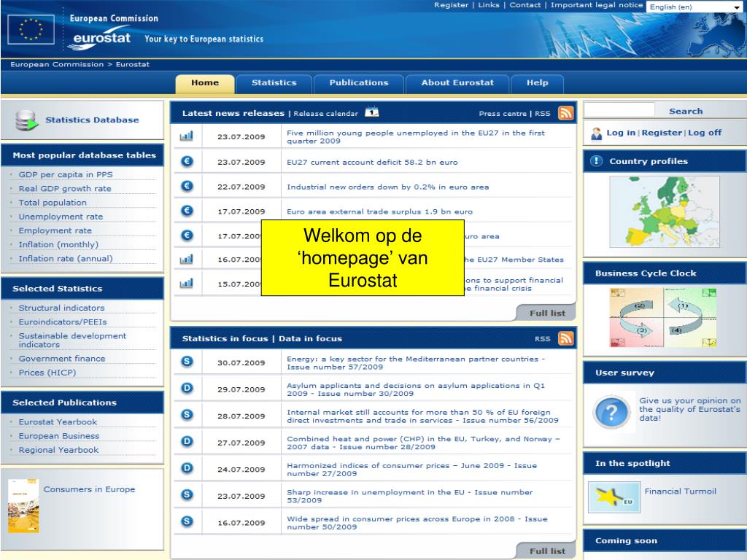Open Important legal notice link
Screen dimensions: 747x560
[x=597, y=5]
